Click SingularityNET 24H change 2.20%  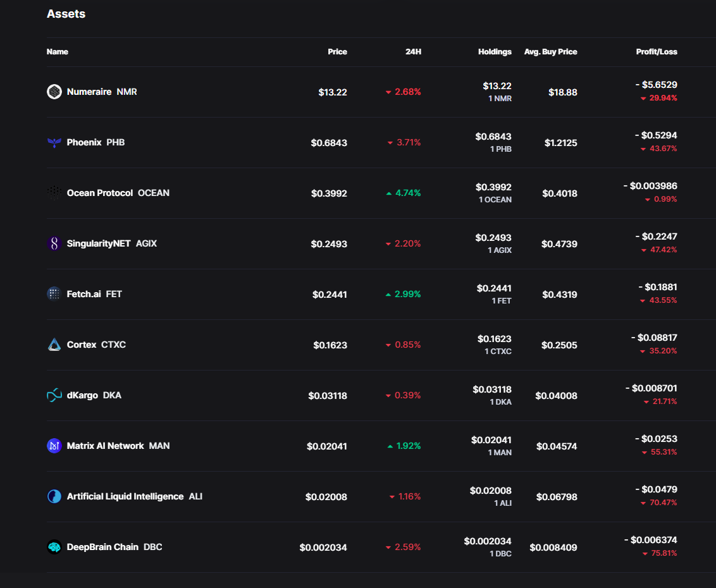point(403,244)
